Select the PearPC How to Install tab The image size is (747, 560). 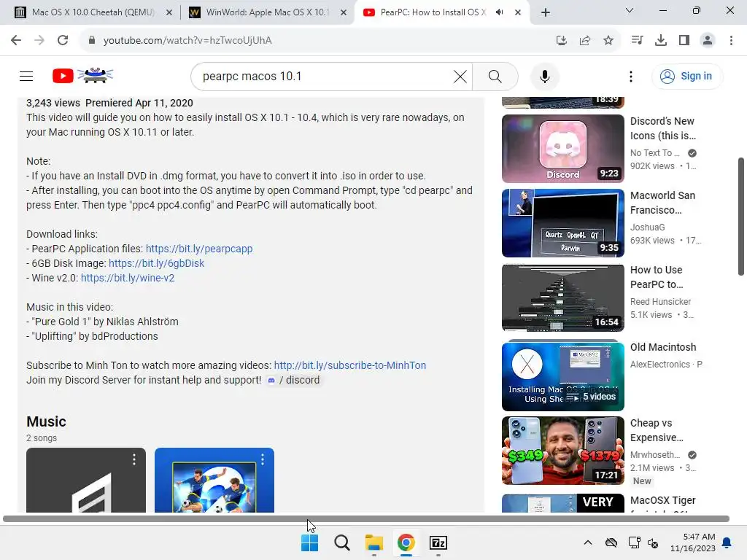coord(433,12)
